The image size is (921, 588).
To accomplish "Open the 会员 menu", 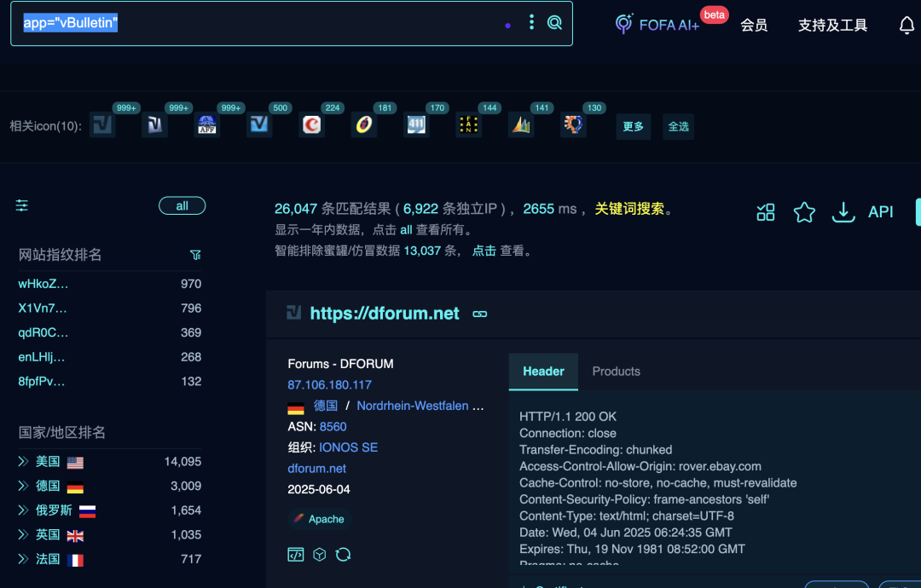I will pos(754,26).
